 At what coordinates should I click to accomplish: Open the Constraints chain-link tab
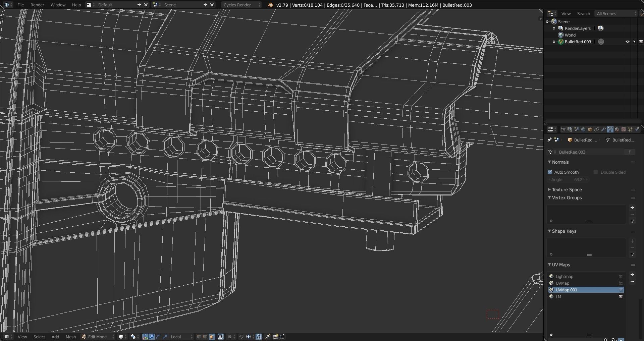(597, 129)
